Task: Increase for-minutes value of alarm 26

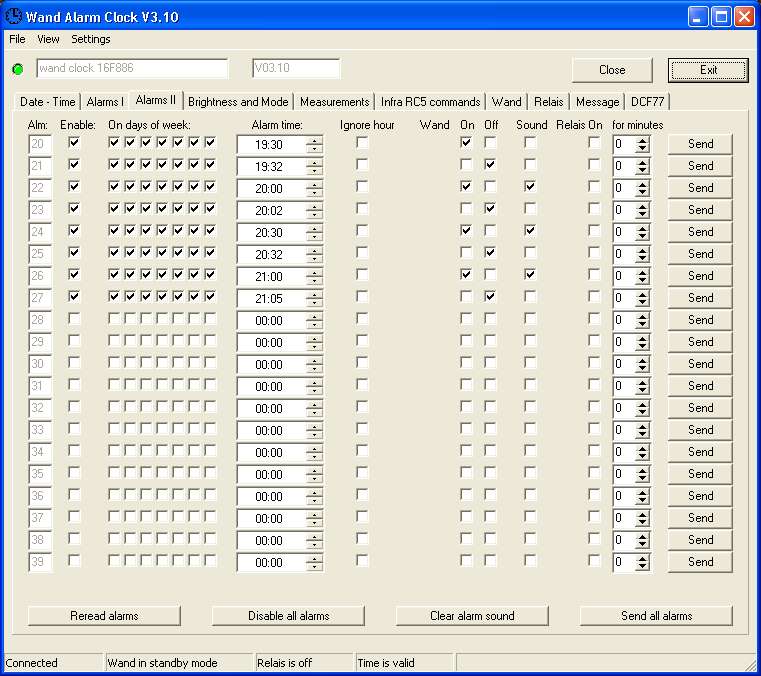Action: tap(643, 272)
